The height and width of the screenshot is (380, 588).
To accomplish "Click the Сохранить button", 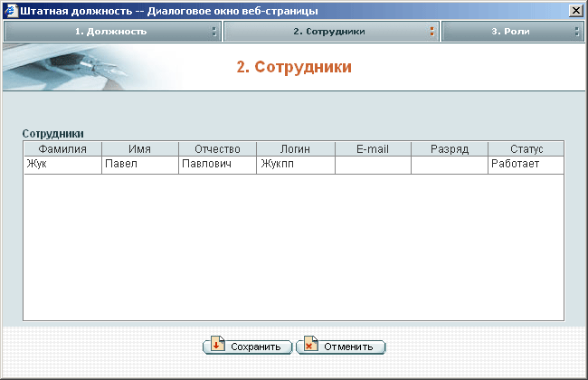I will click(x=248, y=346).
